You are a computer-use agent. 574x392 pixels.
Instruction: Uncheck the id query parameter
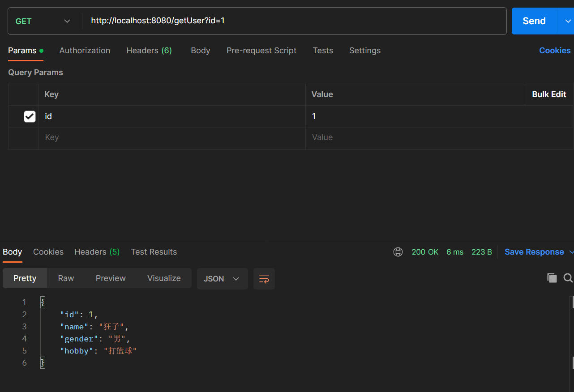(29, 116)
